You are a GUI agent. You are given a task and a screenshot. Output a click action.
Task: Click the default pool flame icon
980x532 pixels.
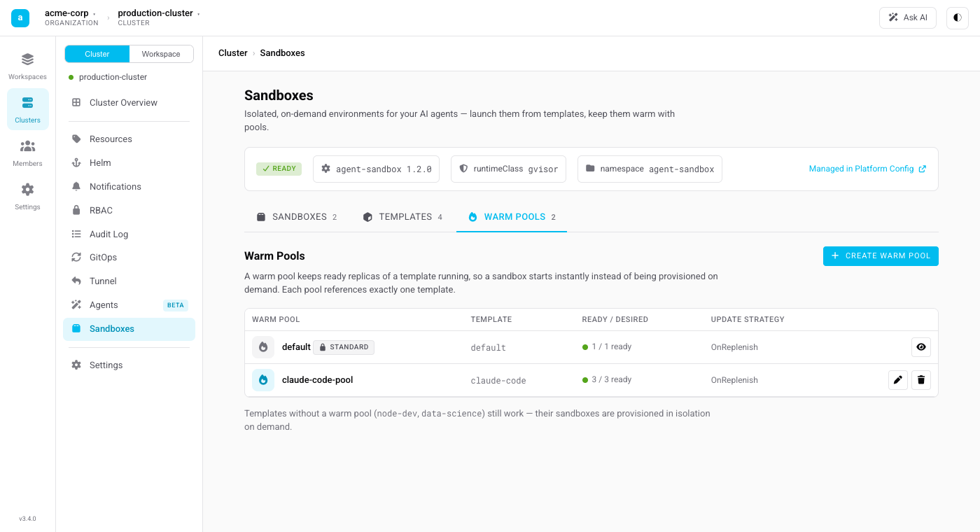point(263,347)
